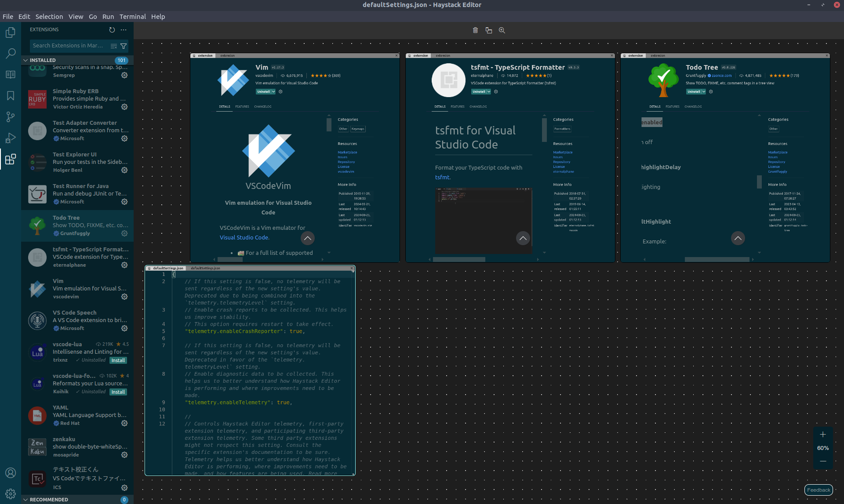The image size is (844, 504).
Task: Click the filter extensions funnel icon
Action: (124, 46)
